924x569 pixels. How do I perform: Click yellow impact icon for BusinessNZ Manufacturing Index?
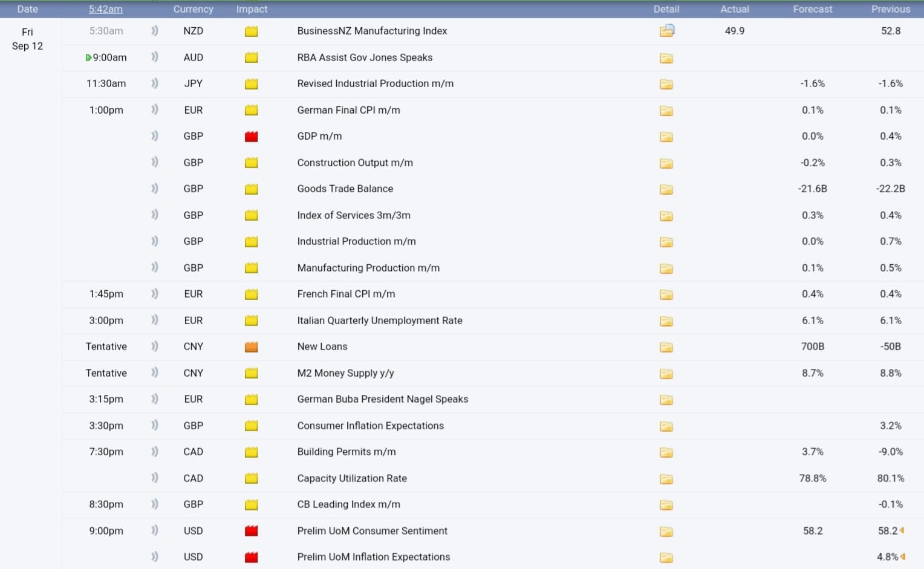coord(251,31)
